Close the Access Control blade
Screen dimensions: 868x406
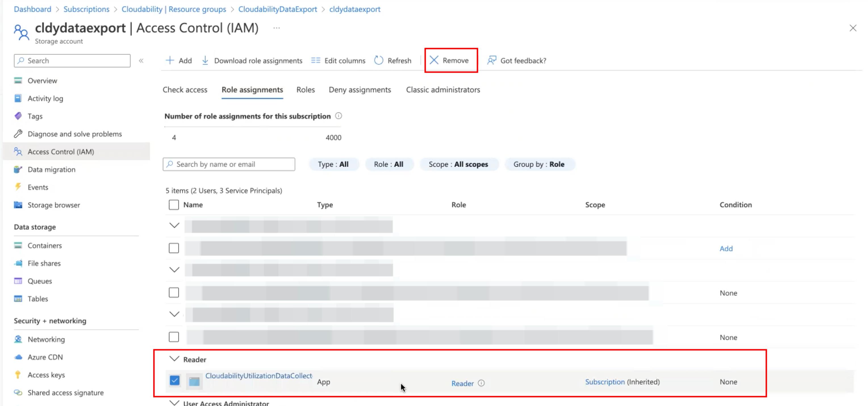click(853, 28)
